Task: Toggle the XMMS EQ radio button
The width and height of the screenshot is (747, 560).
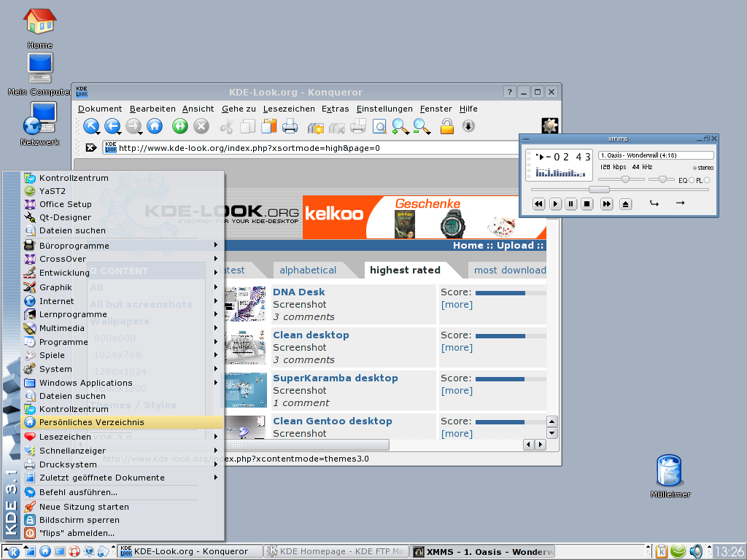Action: pyautogui.click(x=692, y=181)
